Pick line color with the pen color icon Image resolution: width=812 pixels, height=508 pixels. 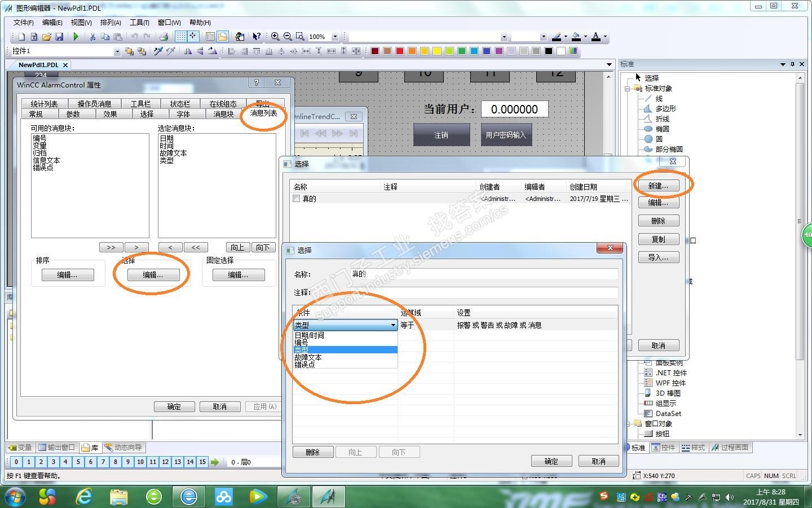pyautogui.click(x=557, y=37)
